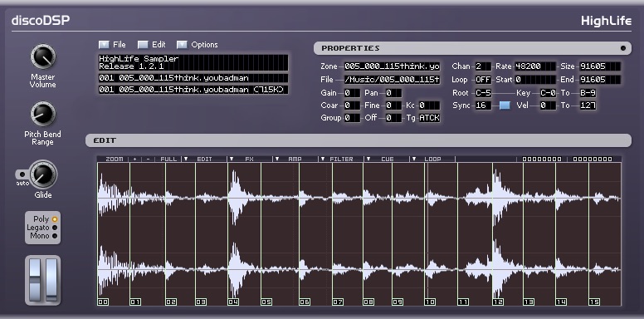Select cue marker 12
Viewport: 644px width, 319px height.
click(x=498, y=302)
